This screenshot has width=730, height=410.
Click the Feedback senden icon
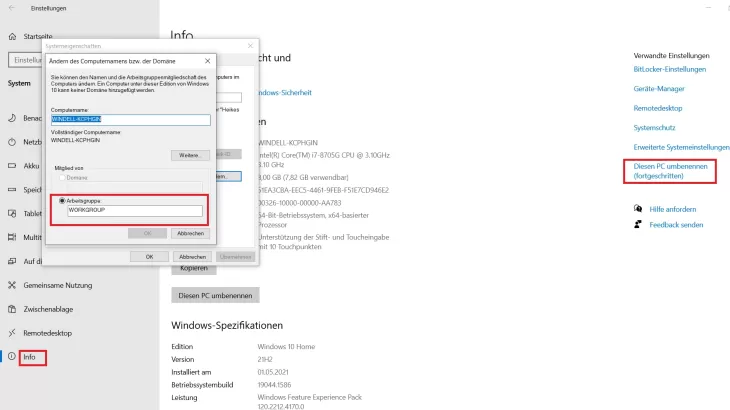coord(638,225)
